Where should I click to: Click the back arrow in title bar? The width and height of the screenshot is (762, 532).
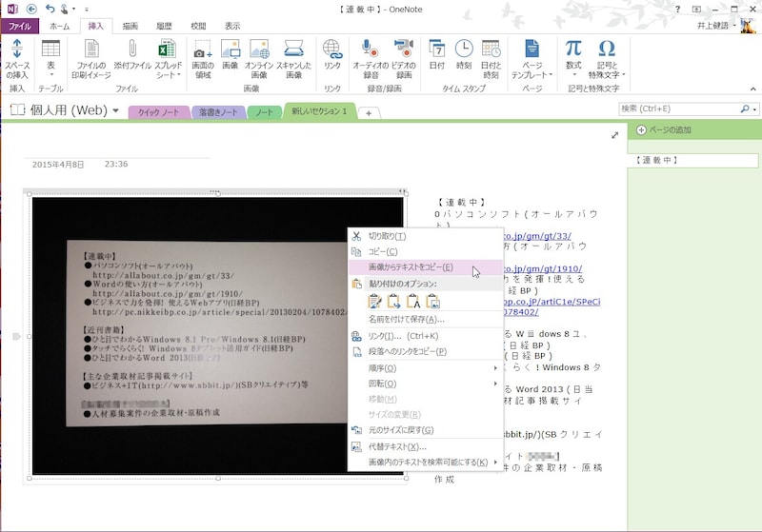[31, 9]
